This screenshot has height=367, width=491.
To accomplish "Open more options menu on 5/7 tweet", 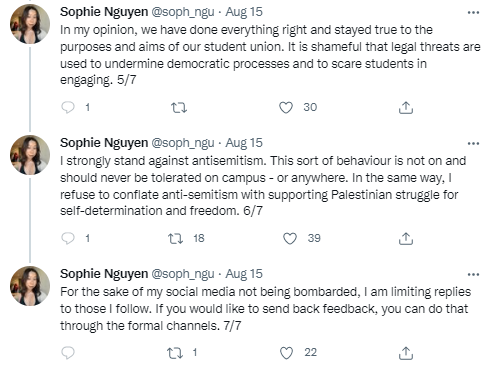I will [473, 13].
